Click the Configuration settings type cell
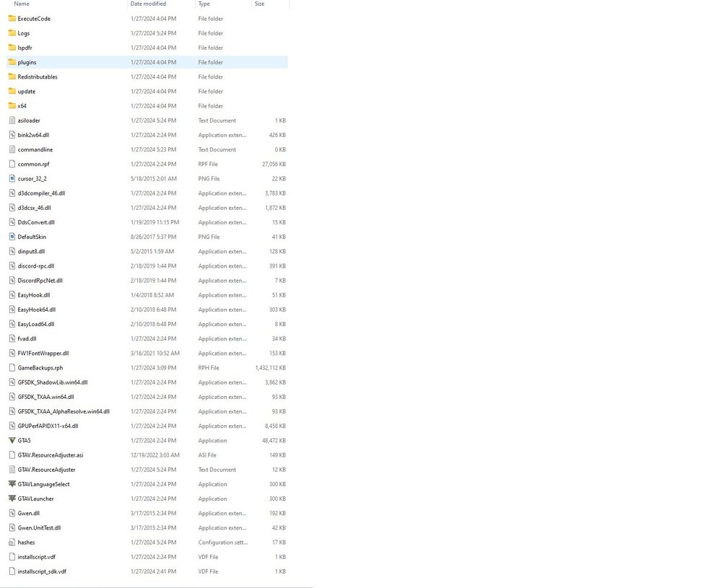 [223, 543]
